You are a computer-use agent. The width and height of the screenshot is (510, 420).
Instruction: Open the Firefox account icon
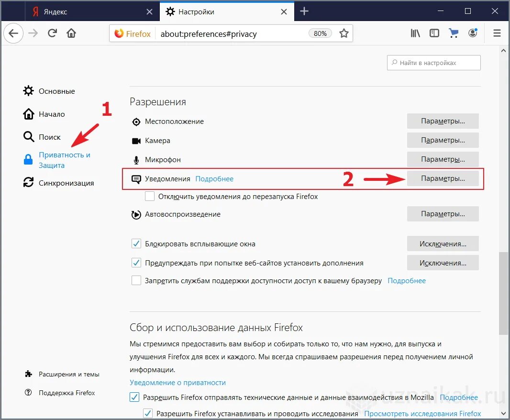(473, 33)
